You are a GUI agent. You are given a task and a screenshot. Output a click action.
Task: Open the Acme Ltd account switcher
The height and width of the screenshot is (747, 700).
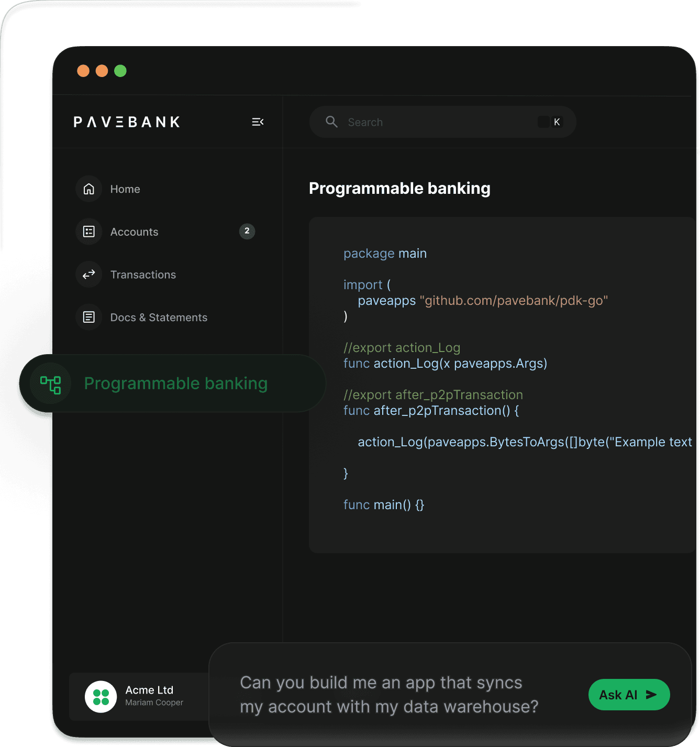pos(149,690)
